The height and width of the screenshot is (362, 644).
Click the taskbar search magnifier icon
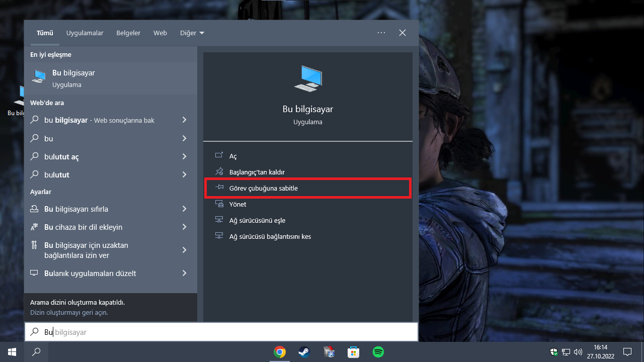[x=36, y=352]
